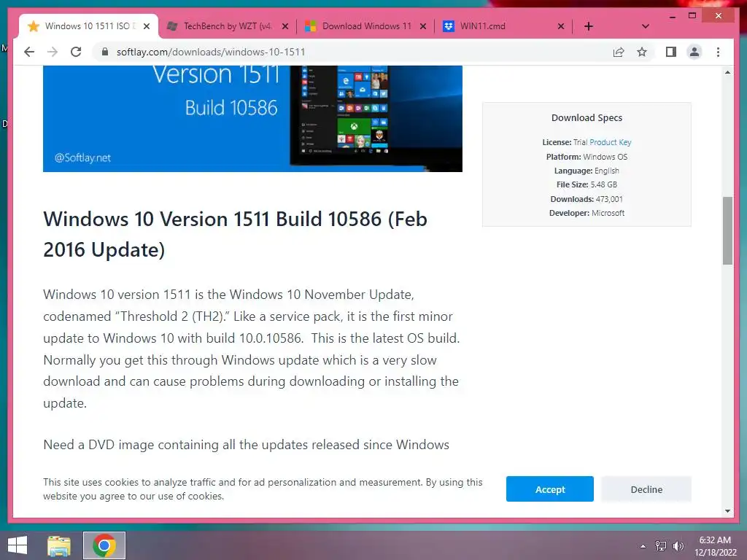The height and width of the screenshot is (560, 747).
Task: Open the taskbar clock showing 6:32 AM
Action: 715,545
